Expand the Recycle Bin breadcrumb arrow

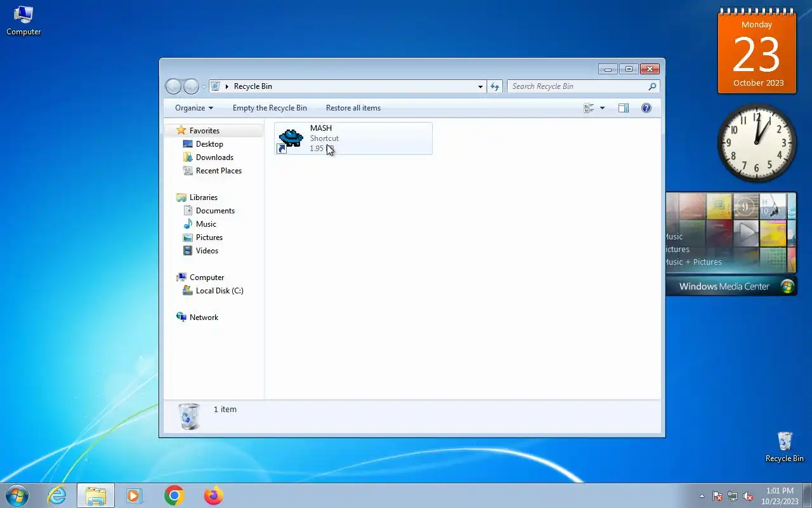click(227, 86)
